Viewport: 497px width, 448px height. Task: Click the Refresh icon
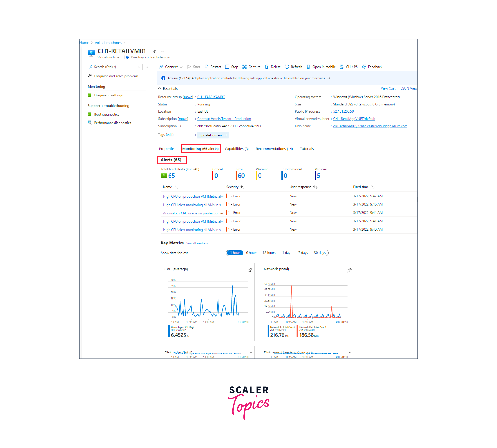pyautogui.click(x=287, y=67)
